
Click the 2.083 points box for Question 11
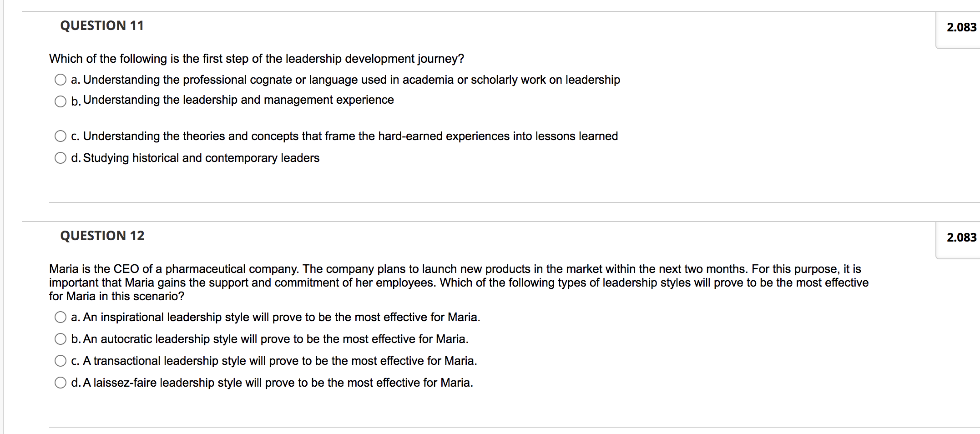(x=961, y=28)
